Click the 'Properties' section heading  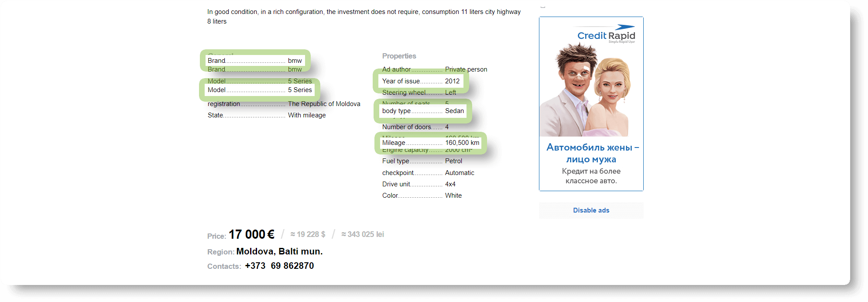tap(399, 56)
